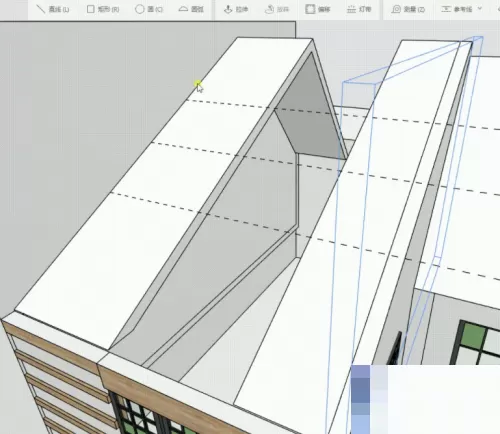
Task: Activate the 放样 loft tool
Action: pyautogui.click(x=277, y=9)
